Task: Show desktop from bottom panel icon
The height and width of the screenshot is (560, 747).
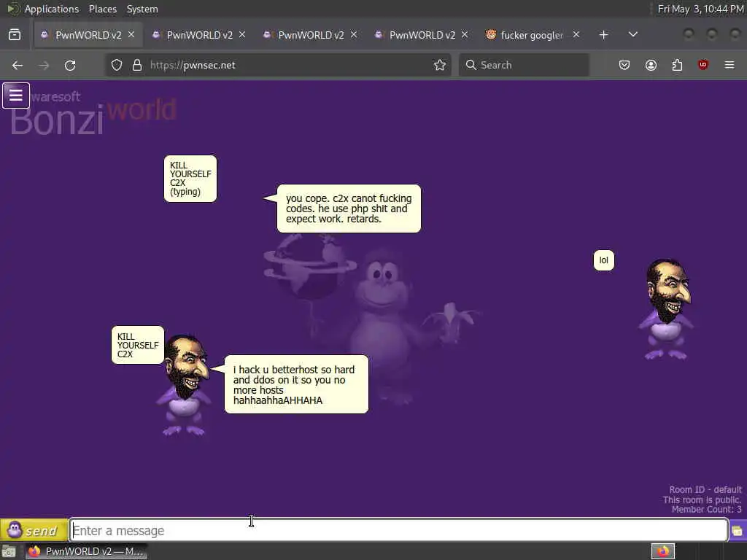Action: [x=9, y=552]
